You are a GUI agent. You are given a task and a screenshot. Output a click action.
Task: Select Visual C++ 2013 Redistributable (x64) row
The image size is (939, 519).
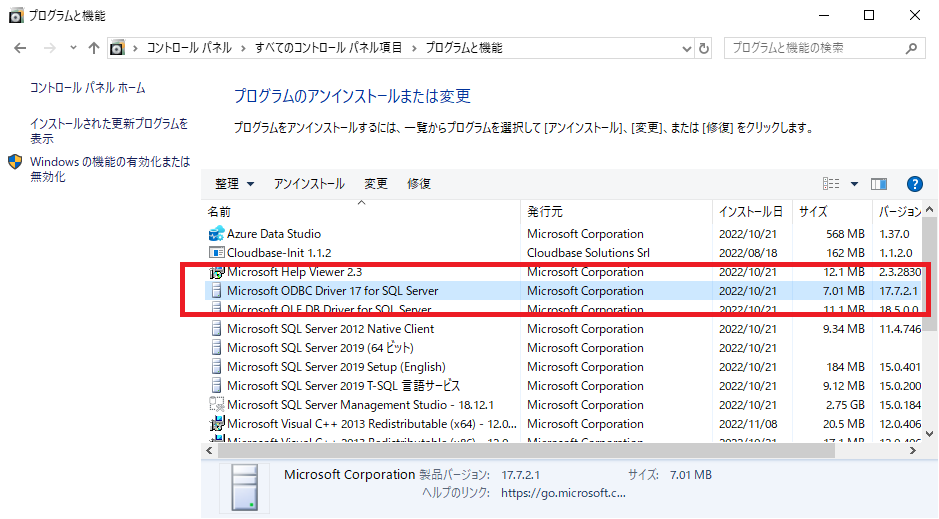coord(563,424)
